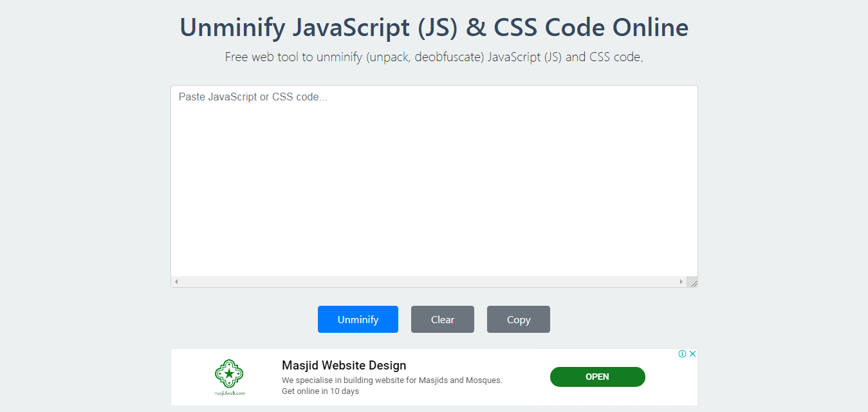This screenshot has height=412, width=868.
Task: Click the subtitle tagline text
Action: tap(434, 57)
